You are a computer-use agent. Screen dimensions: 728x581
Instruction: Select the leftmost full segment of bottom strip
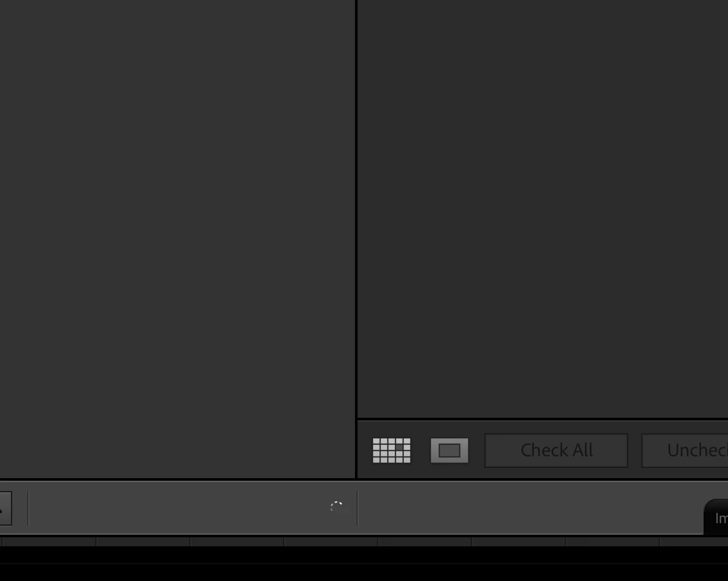(x=49, y=541)
